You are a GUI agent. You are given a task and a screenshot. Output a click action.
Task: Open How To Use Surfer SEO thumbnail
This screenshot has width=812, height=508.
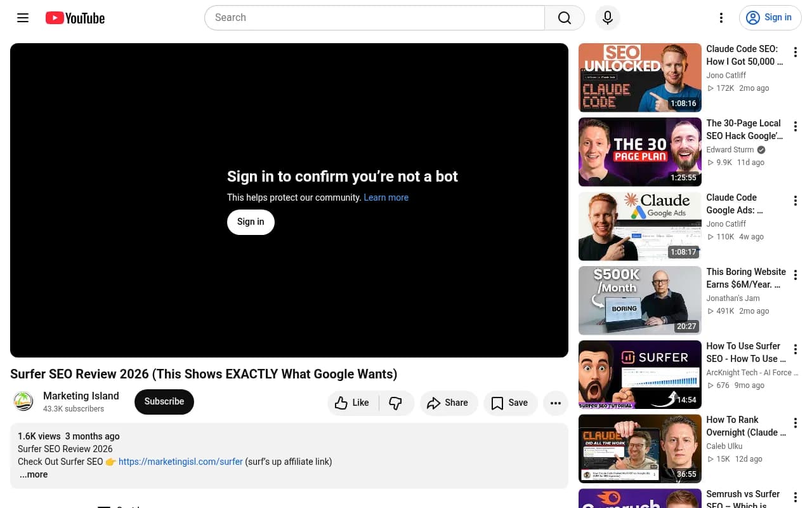tap(640, 375)
